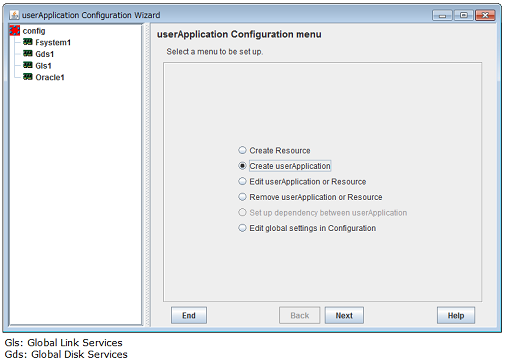This screenshot has height=363, width=505.
Task: Maximize the wizard window
Action: 464,15
